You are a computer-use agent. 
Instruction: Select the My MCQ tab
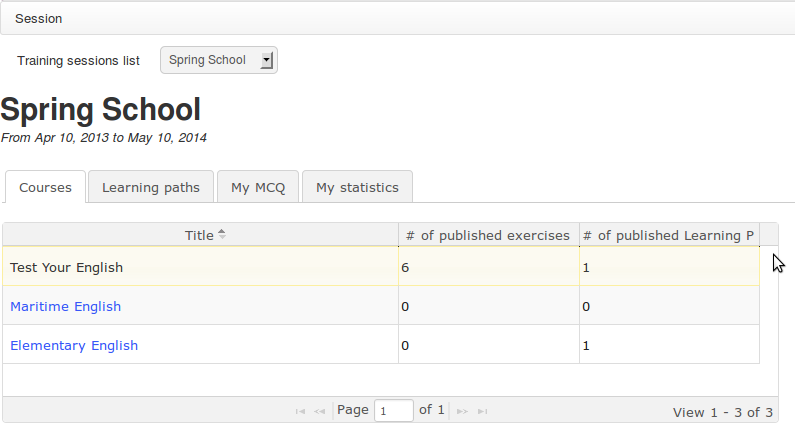pos(258,187)
